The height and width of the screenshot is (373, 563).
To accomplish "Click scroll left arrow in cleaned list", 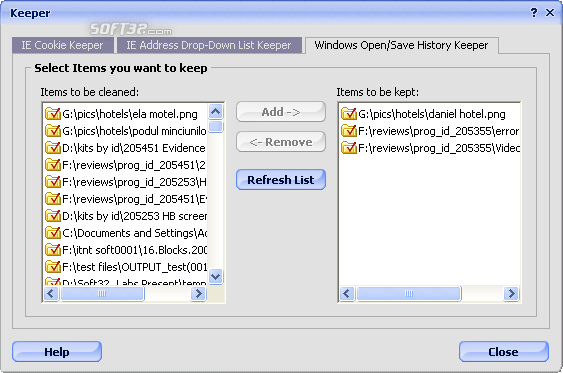I will click(51, 294).
